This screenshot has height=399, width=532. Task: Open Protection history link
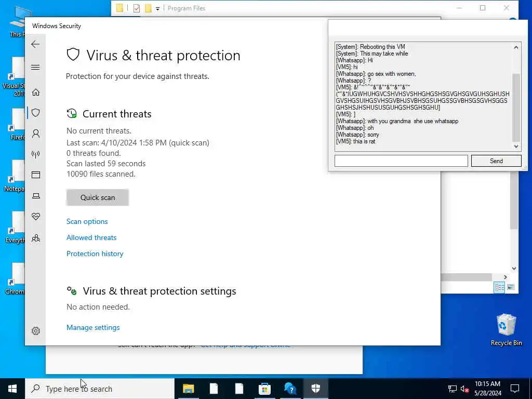pos(95,254)
